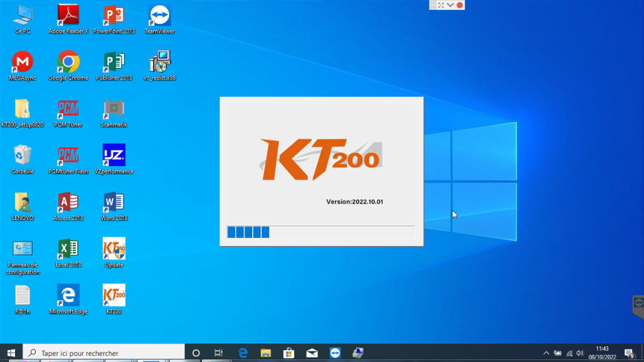Select the VZperformance desktop icon
644x362 pixels.
pos(114,160)
